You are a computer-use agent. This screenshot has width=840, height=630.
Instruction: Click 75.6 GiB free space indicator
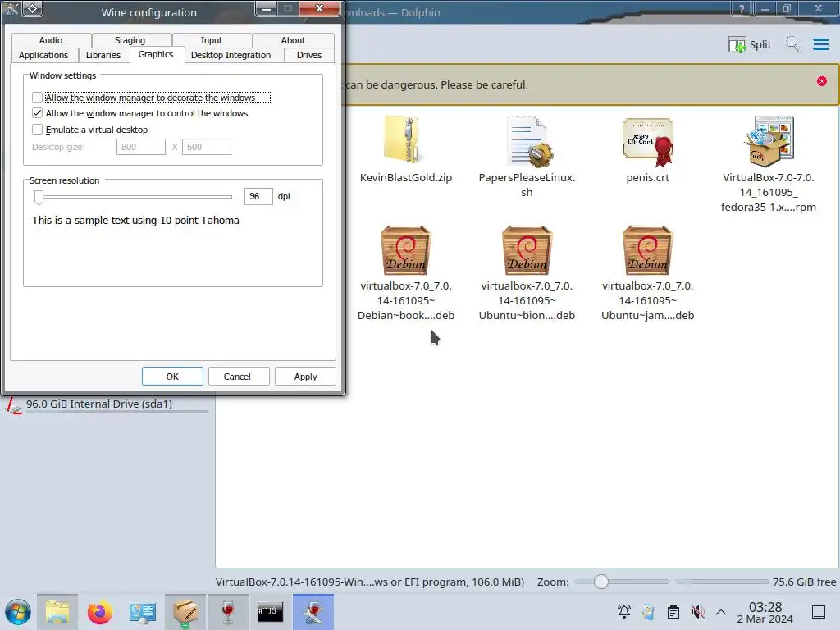(804, 582)
